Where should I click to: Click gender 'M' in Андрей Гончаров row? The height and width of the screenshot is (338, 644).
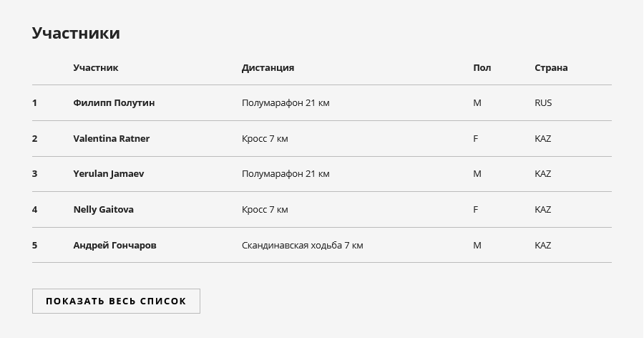click(477, 246)
